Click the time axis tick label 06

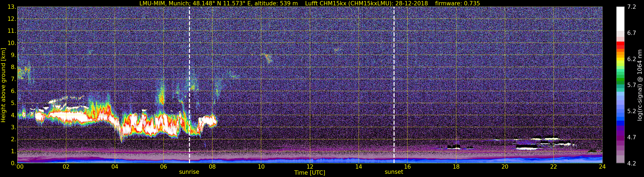[x=164, y=167]
